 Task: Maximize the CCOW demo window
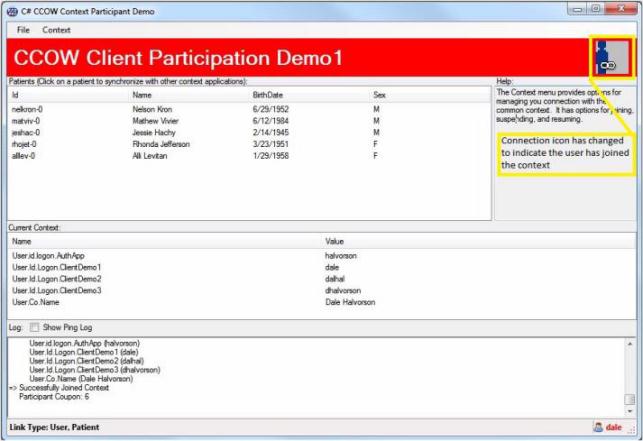tap(603, 9)
